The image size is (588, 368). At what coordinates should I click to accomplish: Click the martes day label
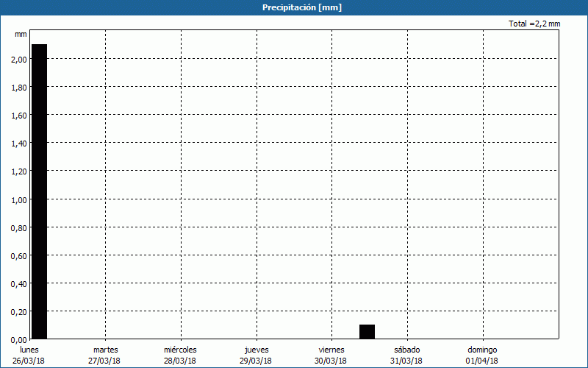coord(105,350)
